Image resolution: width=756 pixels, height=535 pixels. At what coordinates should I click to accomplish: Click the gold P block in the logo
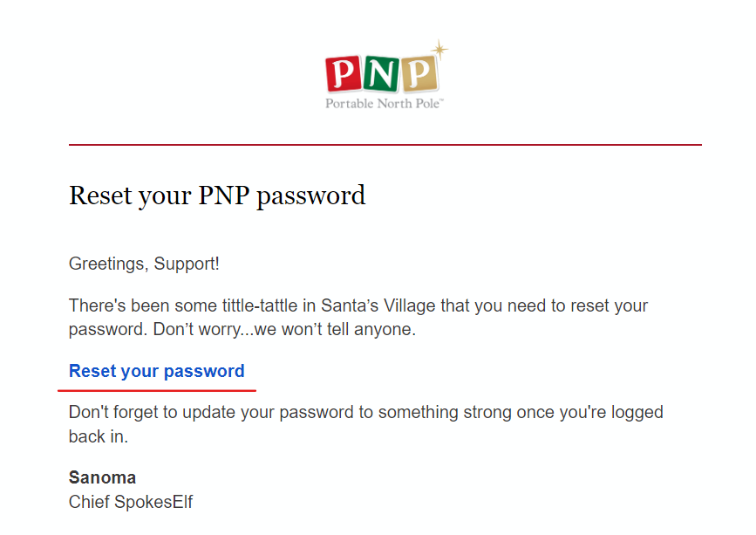(x=419, y=74)
